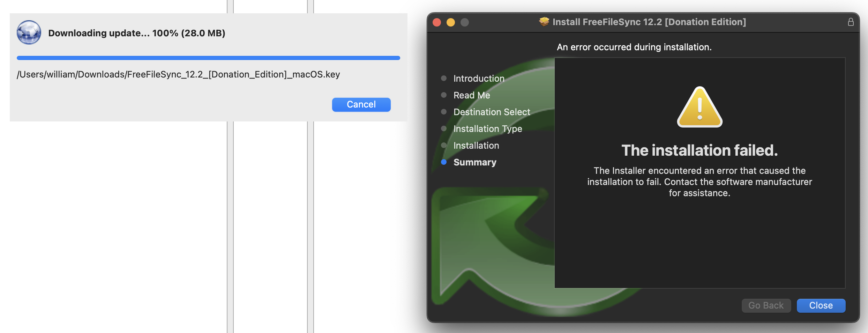Click the installer window title text
The width and height of the screenshot is (868, 333).
(649, 22)
